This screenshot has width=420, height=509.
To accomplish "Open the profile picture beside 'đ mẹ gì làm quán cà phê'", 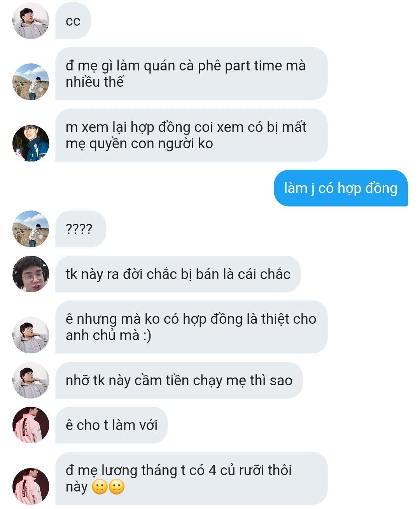I will click(x=31, y=82).
